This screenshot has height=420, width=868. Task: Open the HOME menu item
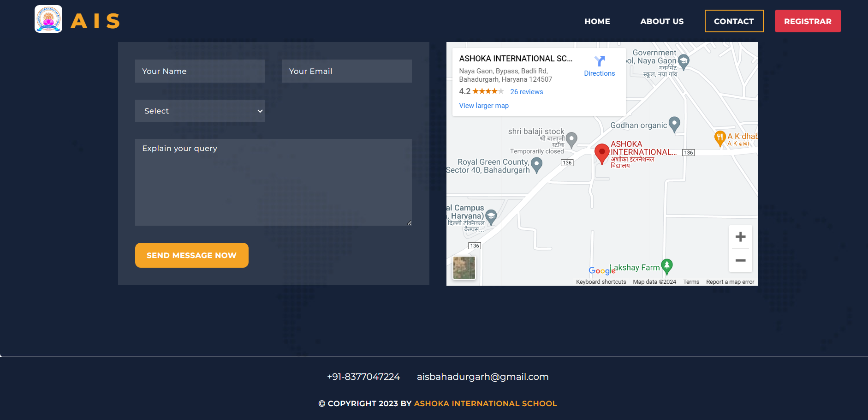597,21
